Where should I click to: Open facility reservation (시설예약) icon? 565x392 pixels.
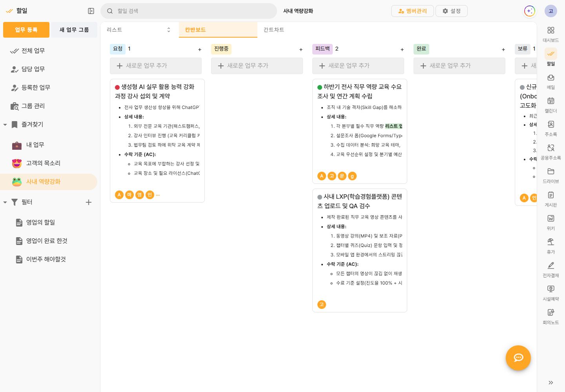point(551,289)
